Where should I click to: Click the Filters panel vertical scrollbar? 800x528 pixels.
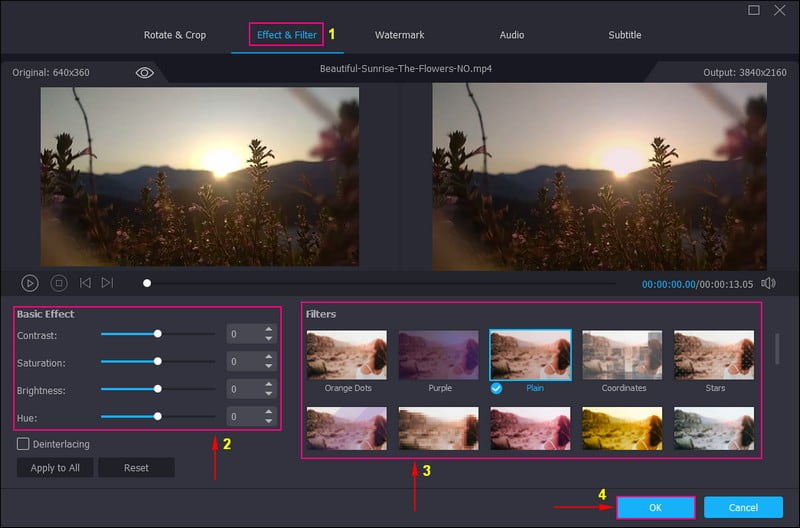pos(776,350)
